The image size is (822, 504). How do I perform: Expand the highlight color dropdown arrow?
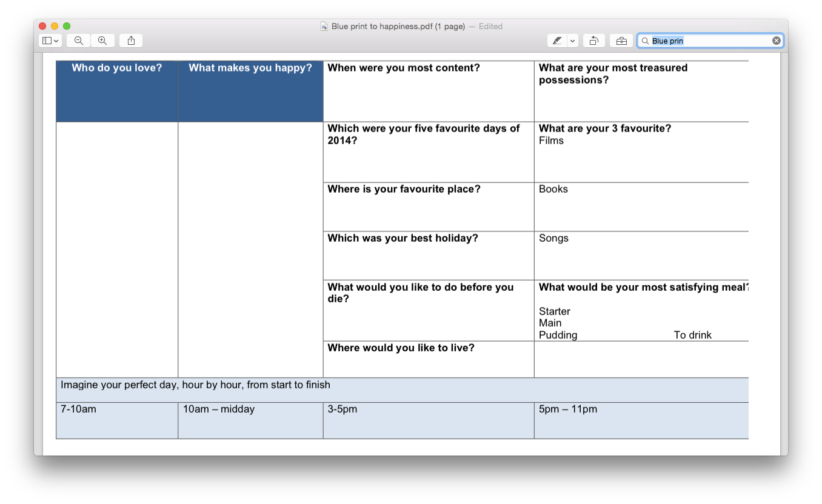pyautogui.click(x=573, y=41)
